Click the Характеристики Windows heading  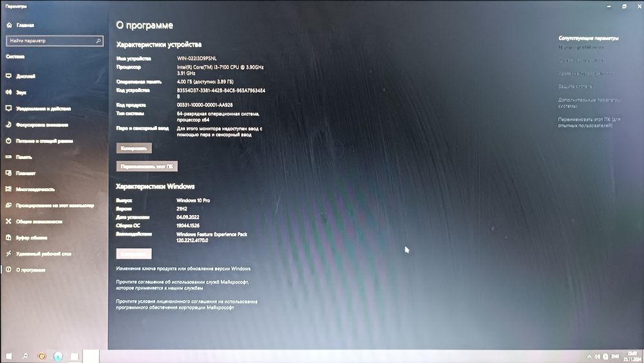pos(155,187)
